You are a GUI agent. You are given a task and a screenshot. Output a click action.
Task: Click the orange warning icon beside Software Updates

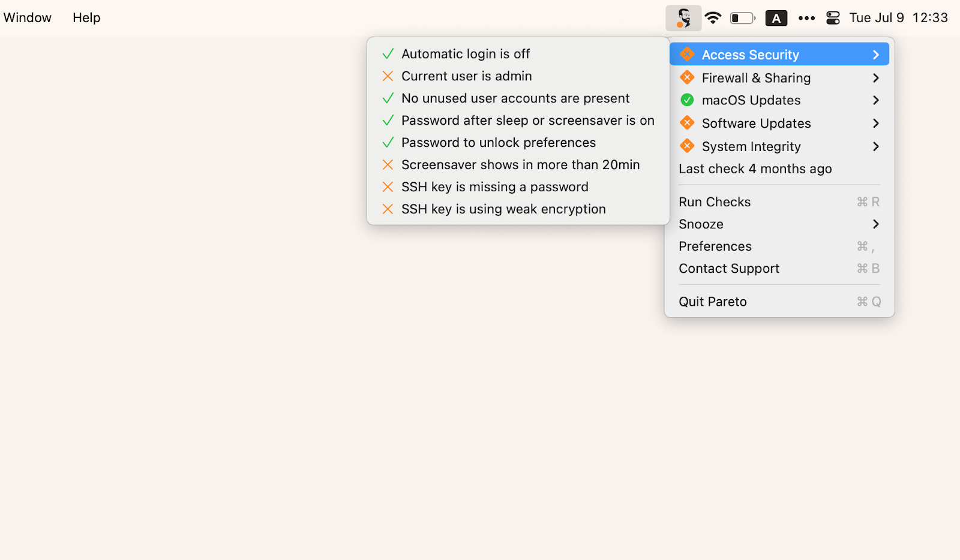coord(687,123)
